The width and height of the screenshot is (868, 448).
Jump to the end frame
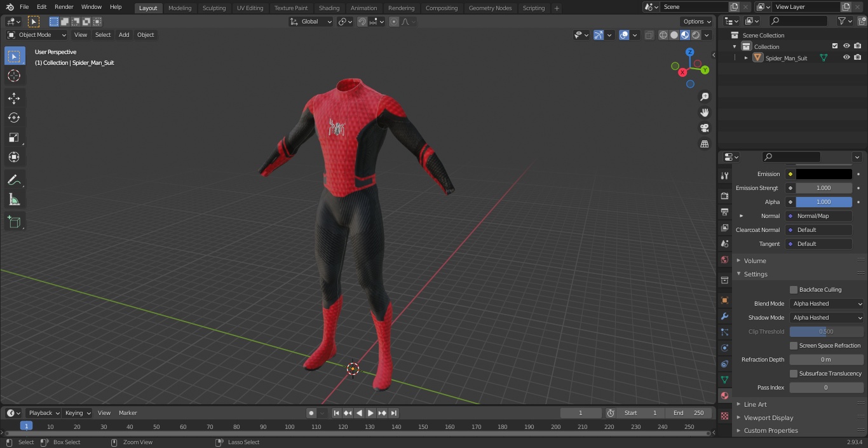(394, 413)
